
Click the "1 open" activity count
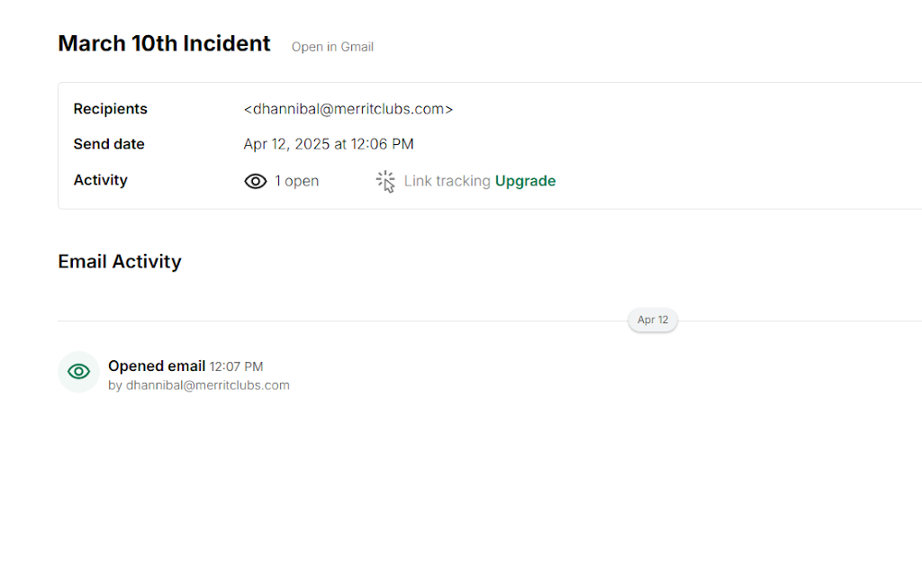(296, 181)
